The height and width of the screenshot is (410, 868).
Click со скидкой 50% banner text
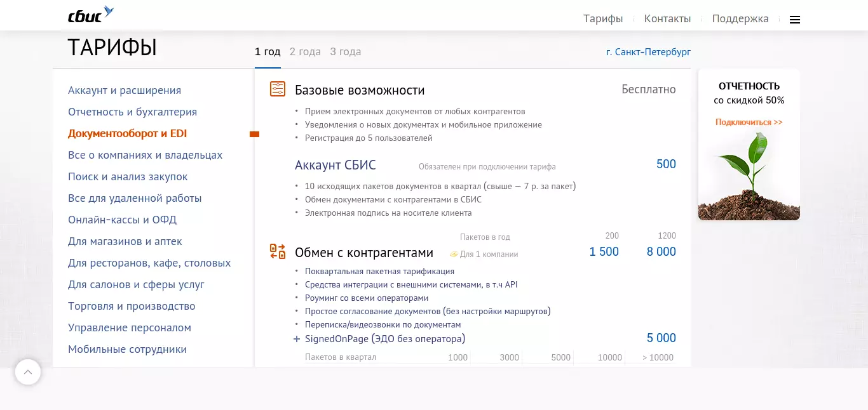749,100
